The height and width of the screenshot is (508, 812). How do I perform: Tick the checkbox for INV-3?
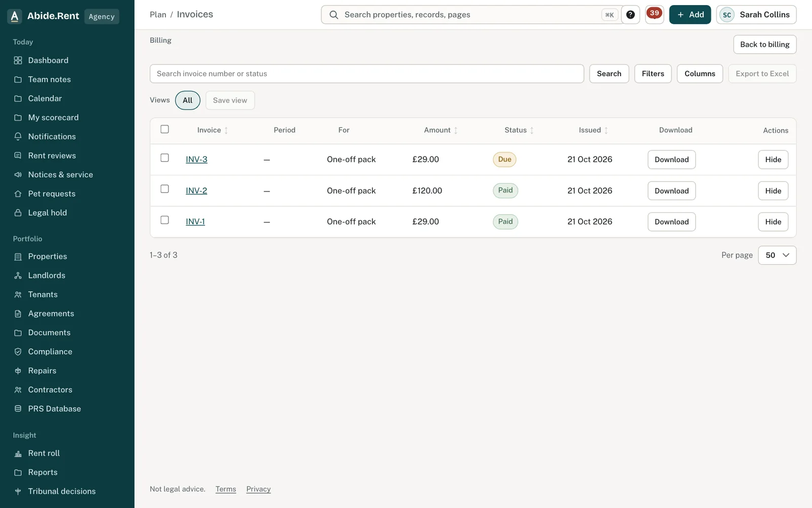pos(164,158)
